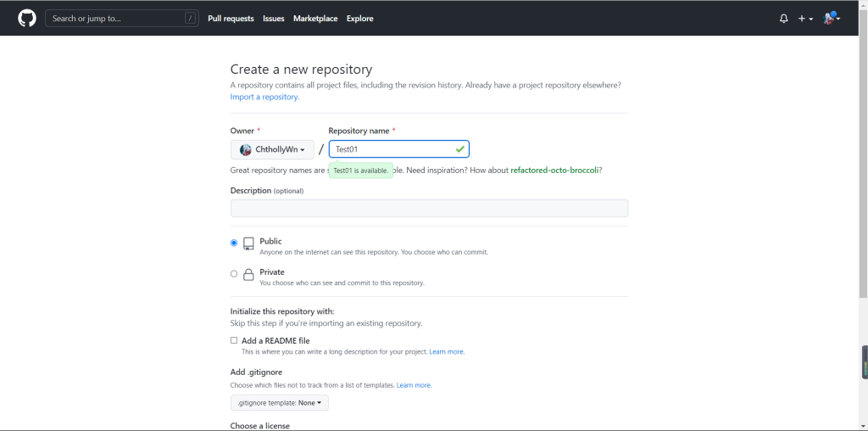868x431 pixels.
Task: Expand the Owner ChthollyWn dropdown
Action: (x=272, y=149)
